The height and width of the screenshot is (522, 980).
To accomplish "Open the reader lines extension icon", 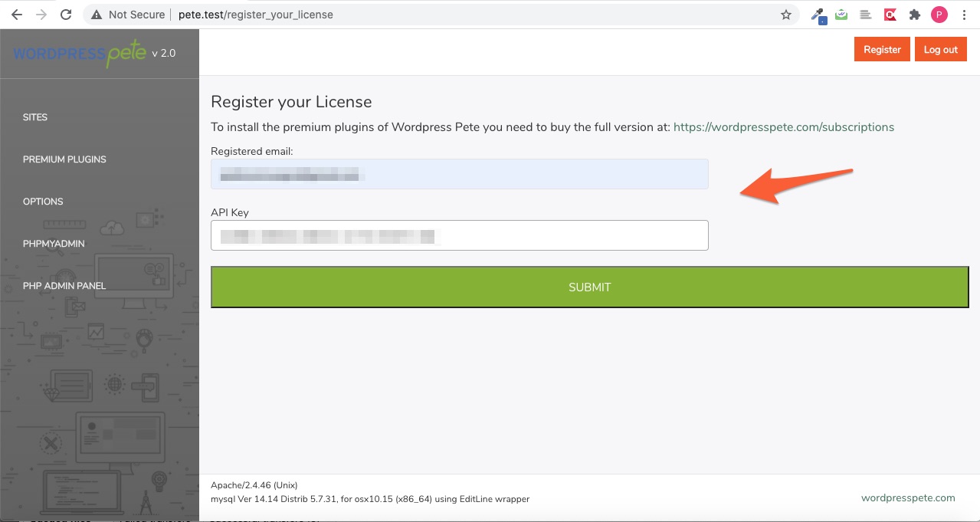I will (865, 15).
